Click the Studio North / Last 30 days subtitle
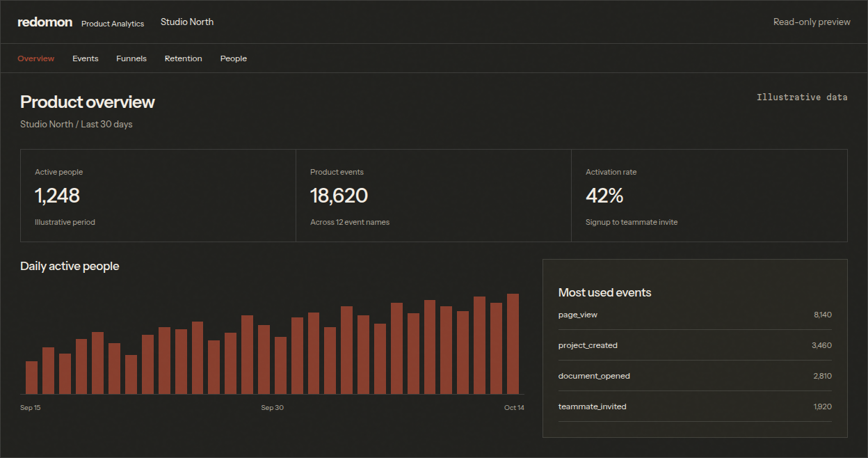Screen dimensions: 868x458 pyautogui.click(x=77, y=125)
